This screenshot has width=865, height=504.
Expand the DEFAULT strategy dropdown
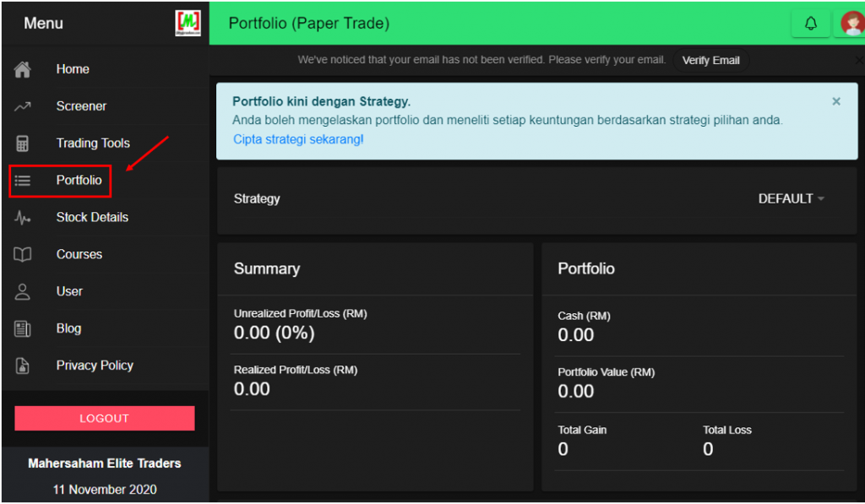pos(791,199)
